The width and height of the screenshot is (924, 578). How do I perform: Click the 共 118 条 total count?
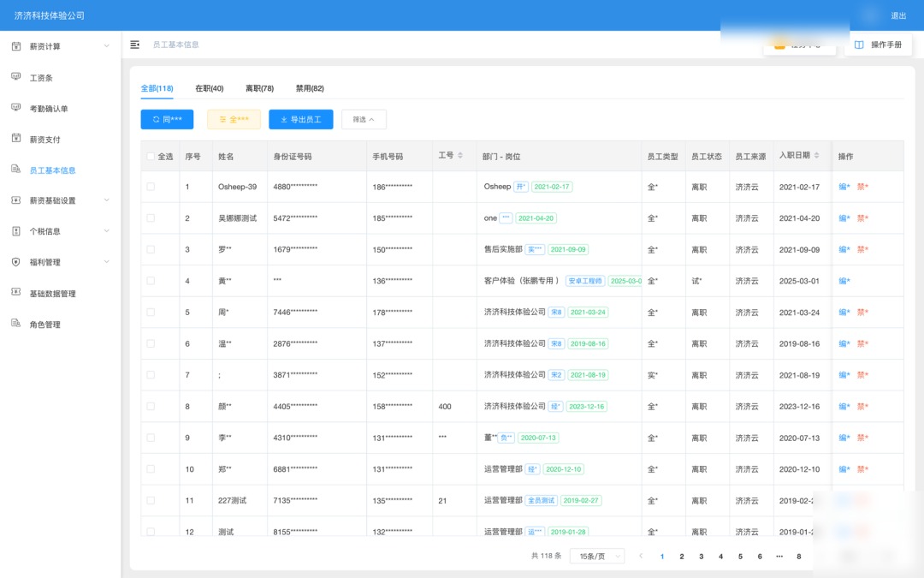[x=546, y=556]
